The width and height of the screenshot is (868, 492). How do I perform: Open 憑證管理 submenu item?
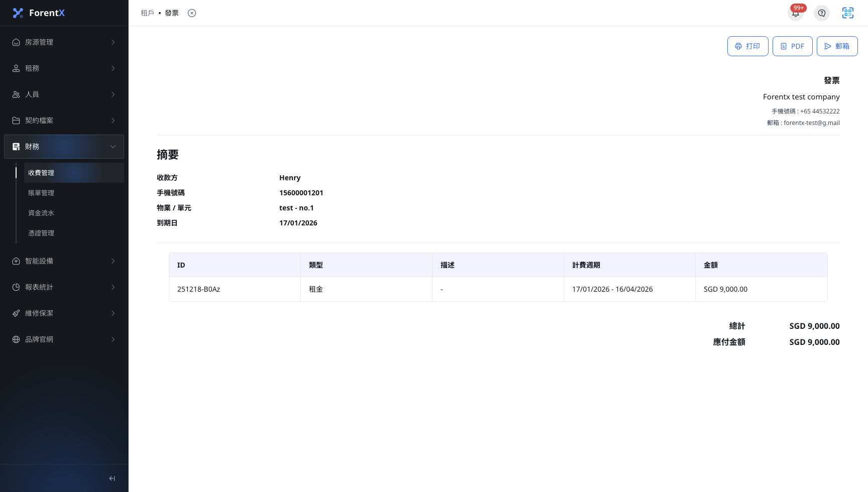(x=74, y=233)
